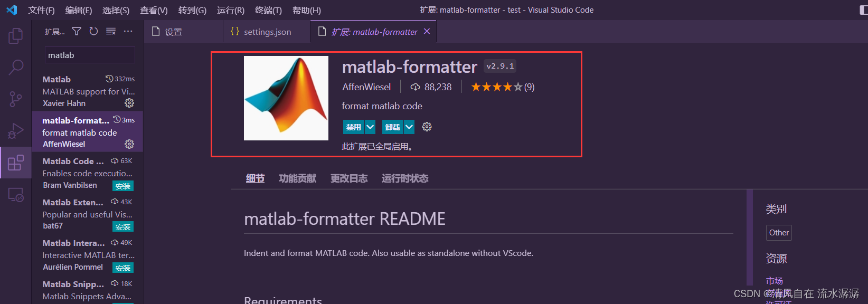
Task: Click the matlab-formatter MATLAB logo image
Action: coord(286,98)
